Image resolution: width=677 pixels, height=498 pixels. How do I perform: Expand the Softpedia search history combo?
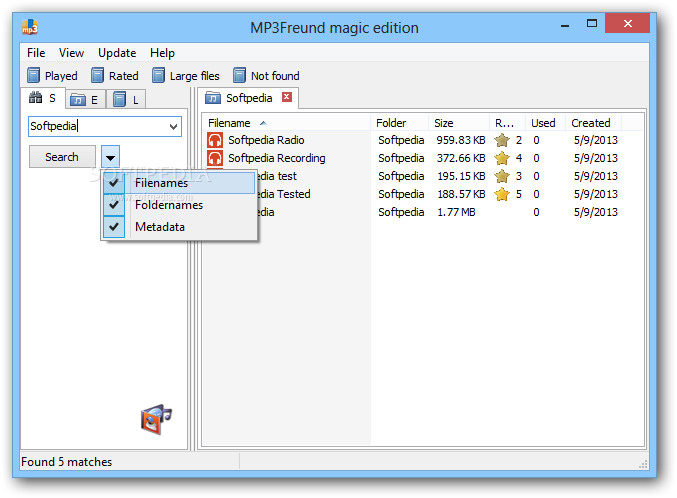(173, 127)
